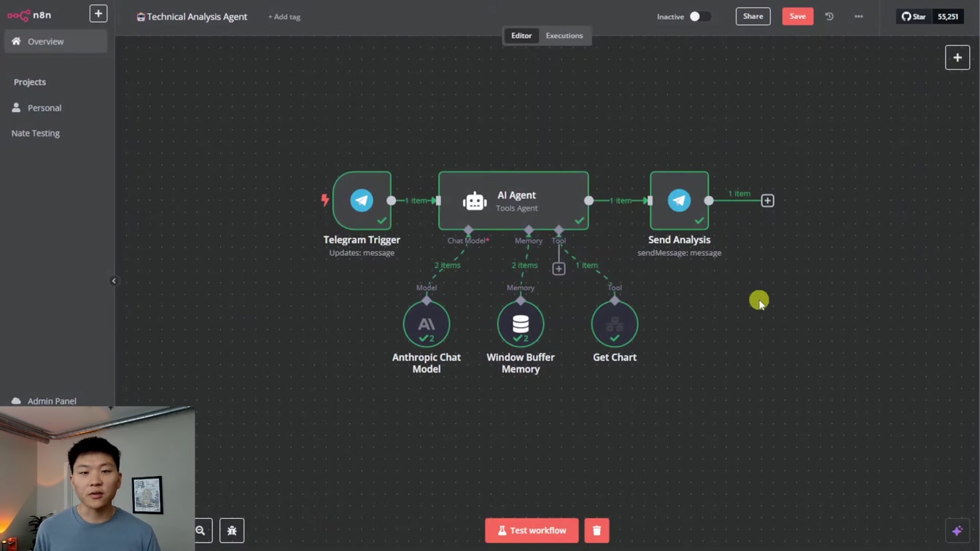This screenshot has width=980, height=551.
Task: Add a node after Send Analysis
Action: point(767,200)
